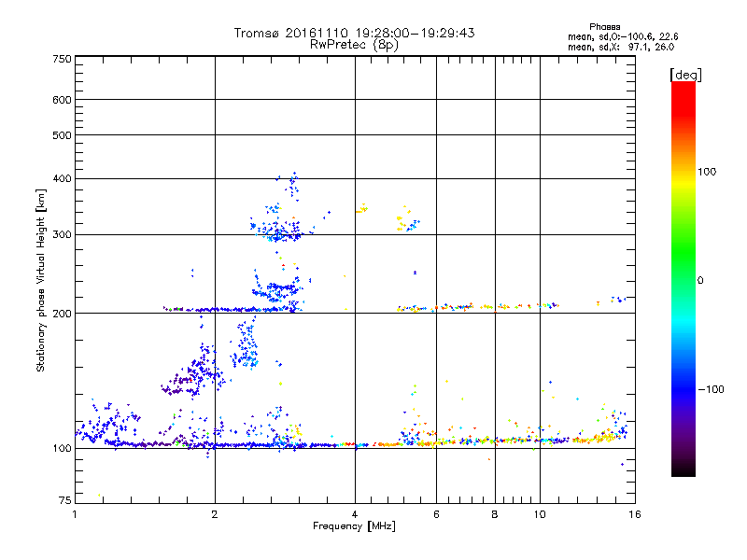Click the colorbar tick label '-100'
Viewport: 747px width, 560px height.
(x=711, y=389)
